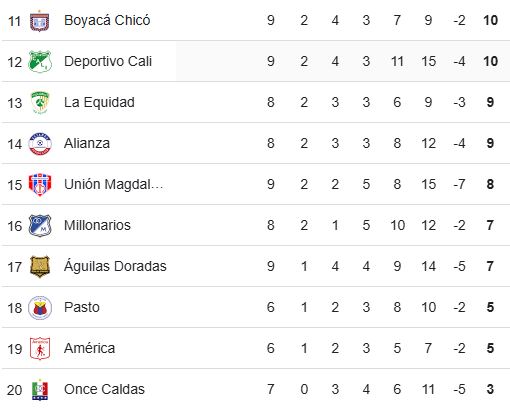This screenshot has height=413, width=510.
Task: Select the Alianza team name
Action: click(x=87, y=143)
